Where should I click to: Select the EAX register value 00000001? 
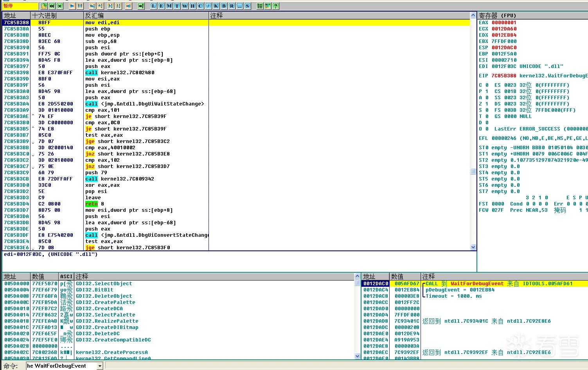[x=504, y=23]
